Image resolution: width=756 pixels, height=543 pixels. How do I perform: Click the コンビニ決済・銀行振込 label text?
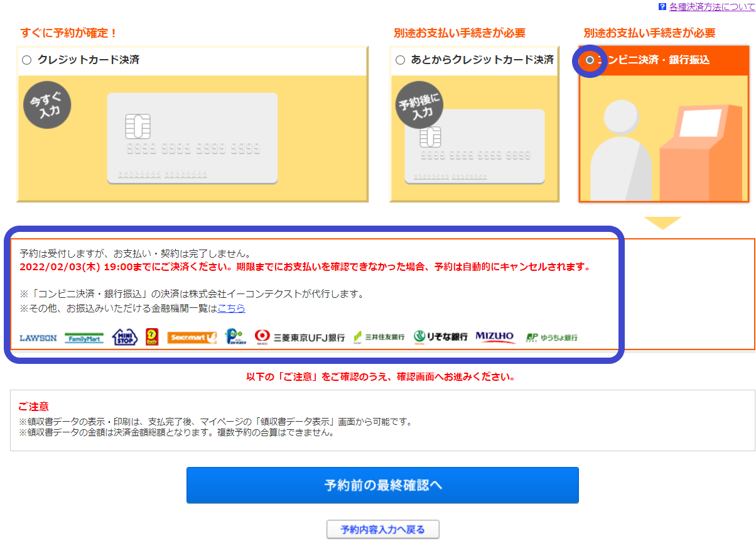click(654, 60)
